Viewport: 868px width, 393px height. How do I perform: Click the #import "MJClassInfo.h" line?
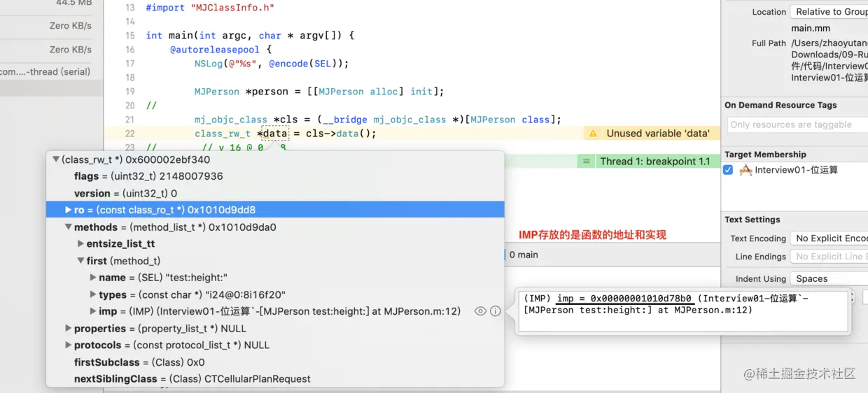210,8
